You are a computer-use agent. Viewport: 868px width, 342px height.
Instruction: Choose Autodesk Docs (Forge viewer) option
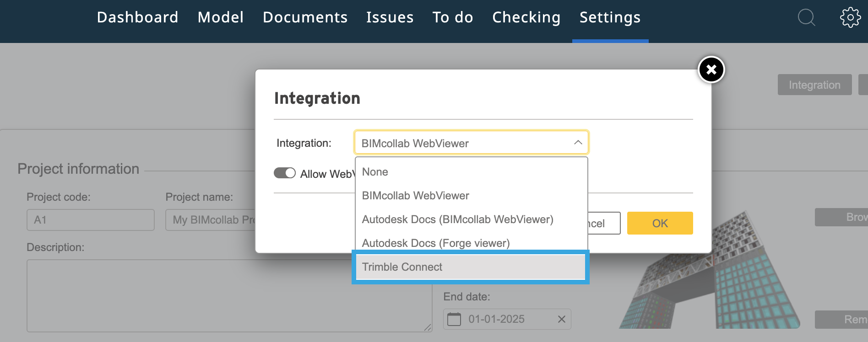coord(471,243)
